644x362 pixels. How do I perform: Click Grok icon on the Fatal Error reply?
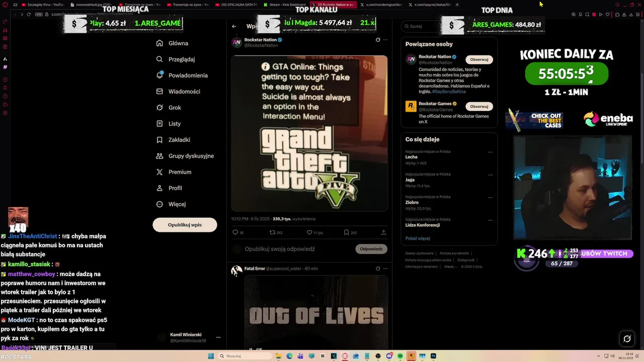click(x=378, y=268)
